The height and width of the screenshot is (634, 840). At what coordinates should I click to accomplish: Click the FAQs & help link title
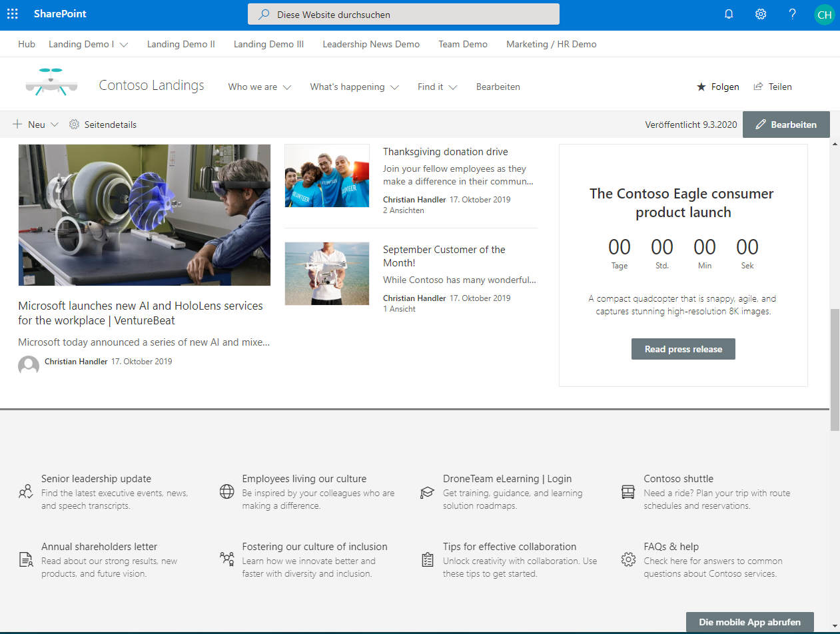tap(671, 547)
